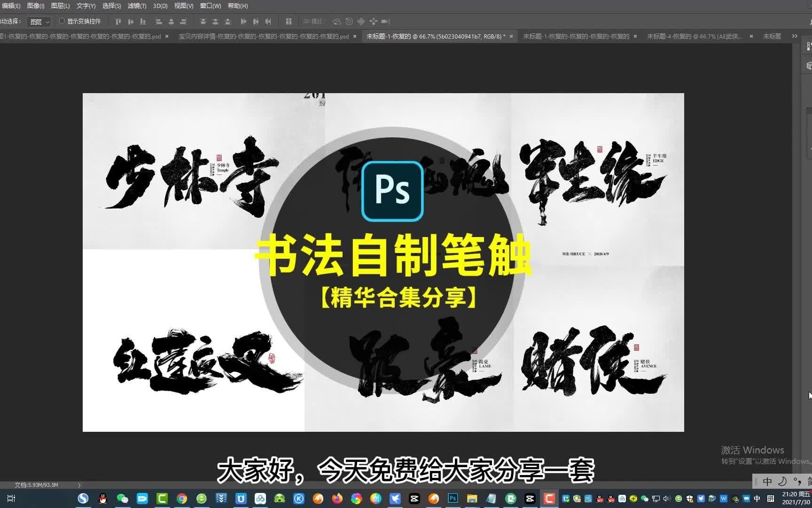Open Windows Task View button

(x=11, y=499)
